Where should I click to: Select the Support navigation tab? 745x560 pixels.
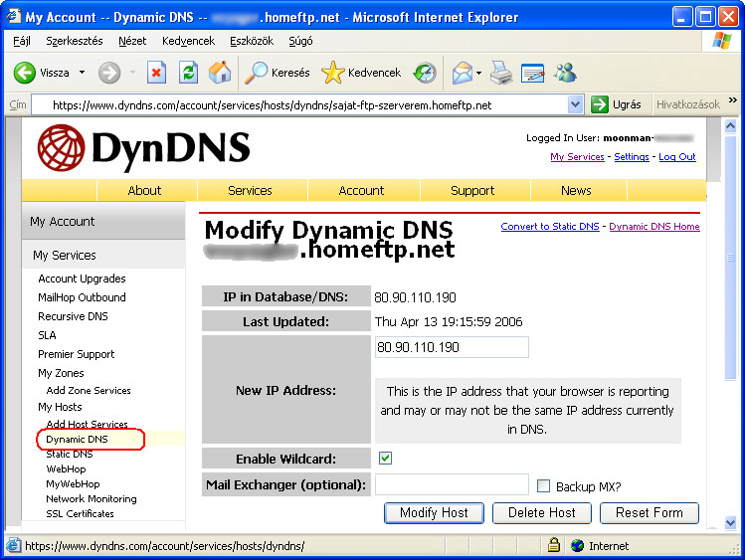tap(472, 190)
